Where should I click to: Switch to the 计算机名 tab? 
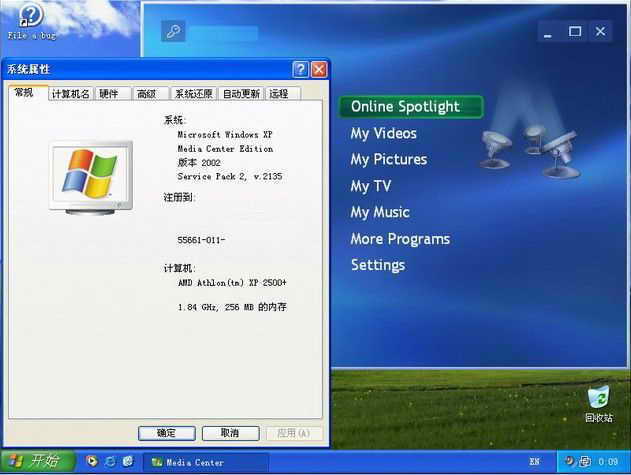click(x=70, y=94)
